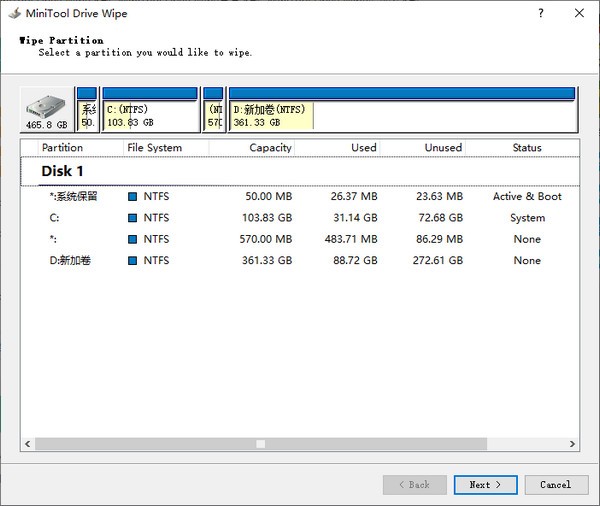Select the C: partition row
600x506 pixels.
tap(300, 218)
